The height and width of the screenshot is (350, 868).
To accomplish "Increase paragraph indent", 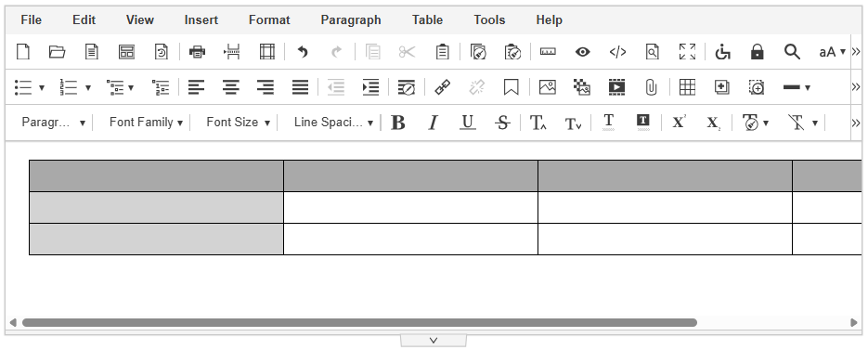I will coord(370,87).
